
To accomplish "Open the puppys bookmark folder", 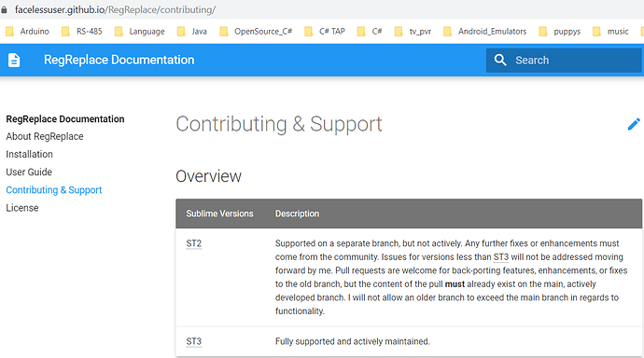I will pos(559,31).
